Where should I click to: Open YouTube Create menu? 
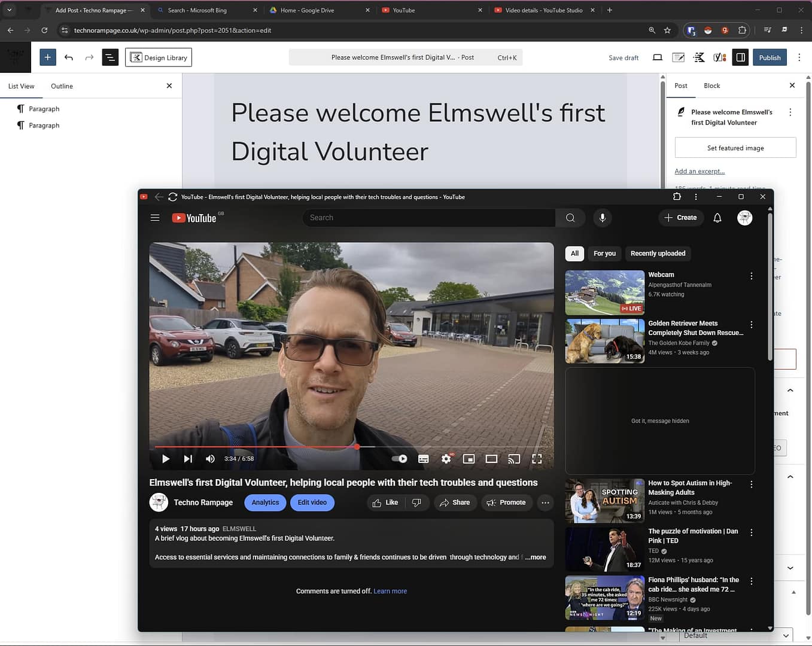[680, 218]
